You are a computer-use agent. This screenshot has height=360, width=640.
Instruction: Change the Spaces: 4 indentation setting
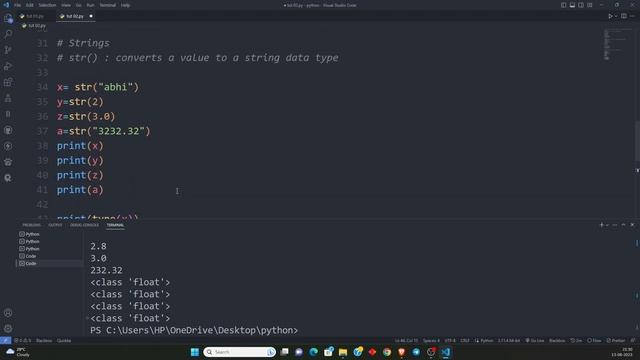pyautogui.click(x=431, y=340)
